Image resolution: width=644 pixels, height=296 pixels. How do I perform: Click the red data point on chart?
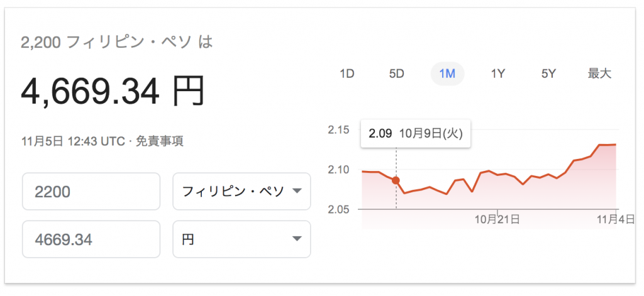tap(396, 180)
